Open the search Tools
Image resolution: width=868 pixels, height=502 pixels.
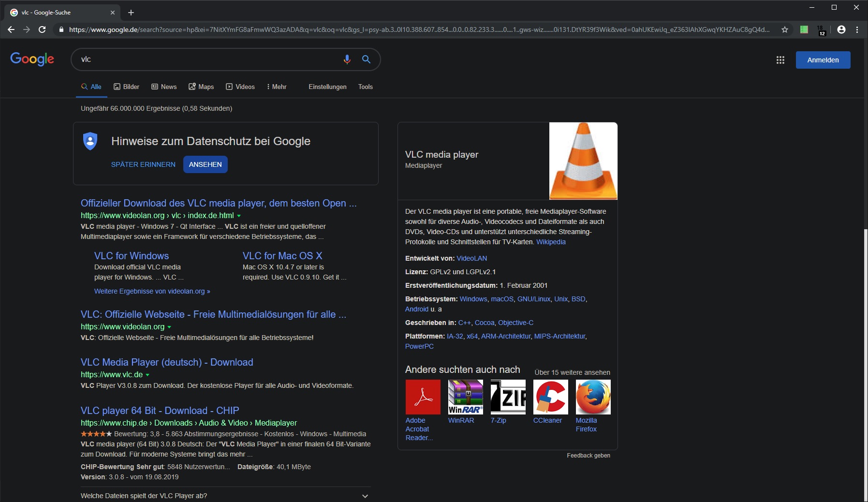pyautogui.click(x=366, y=87)
